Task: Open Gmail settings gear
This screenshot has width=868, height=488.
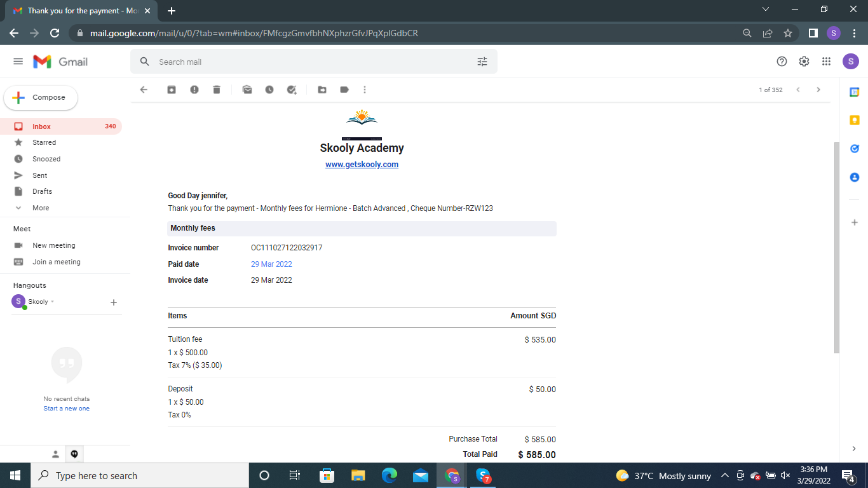Action: coord(804,62)
